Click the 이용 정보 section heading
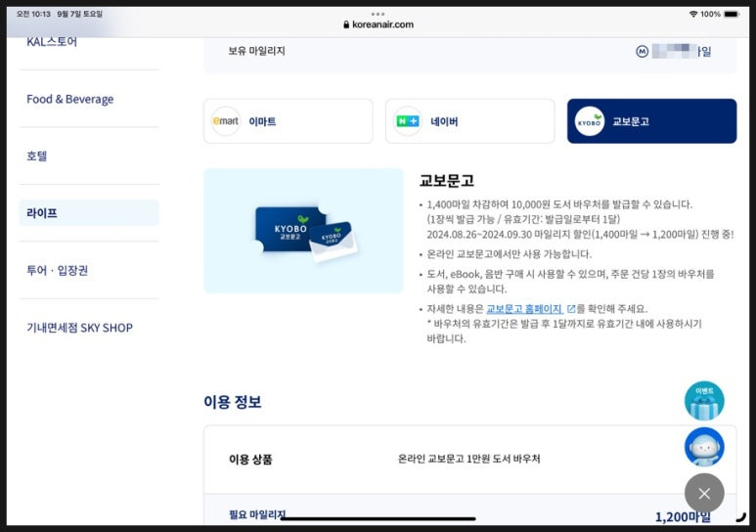756x532 pixels. [233, 401]
